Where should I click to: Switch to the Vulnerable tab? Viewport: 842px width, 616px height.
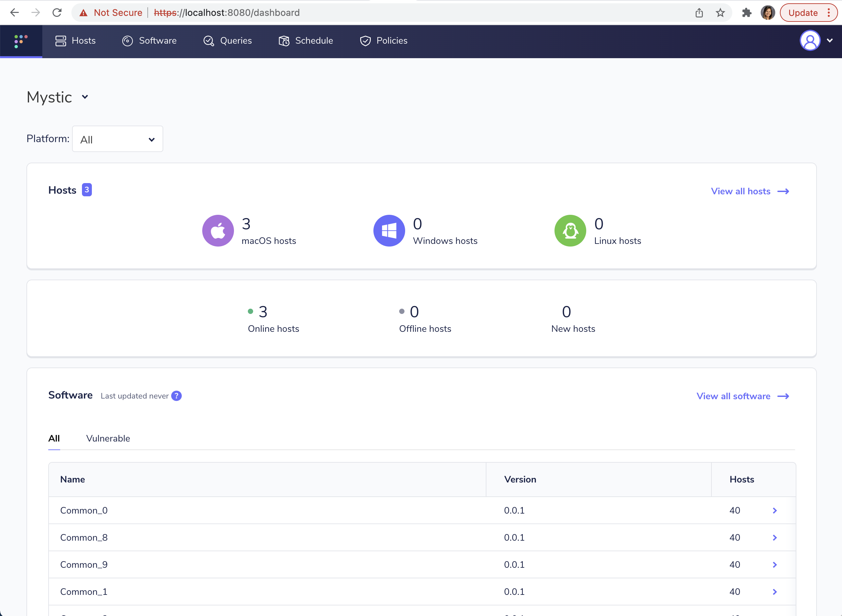click(x=108, y=439)
